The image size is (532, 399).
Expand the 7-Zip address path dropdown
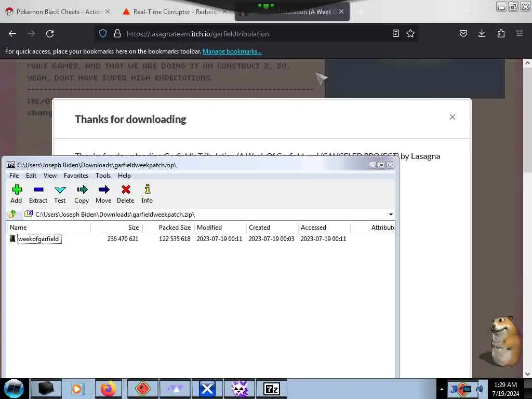(x=391, y=215)
